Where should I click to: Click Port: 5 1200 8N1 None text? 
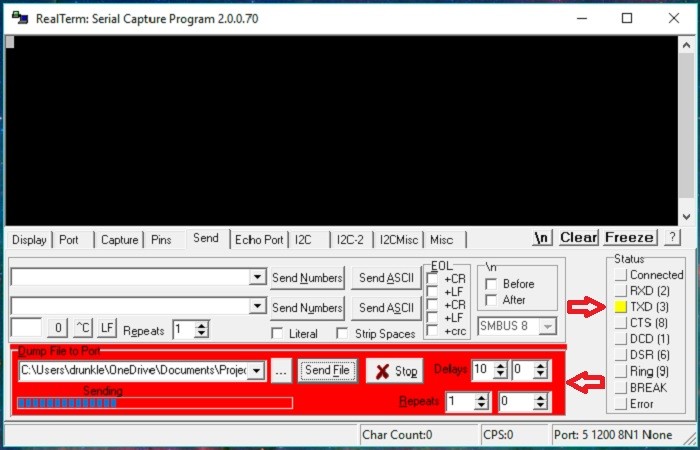click(613, 434)
